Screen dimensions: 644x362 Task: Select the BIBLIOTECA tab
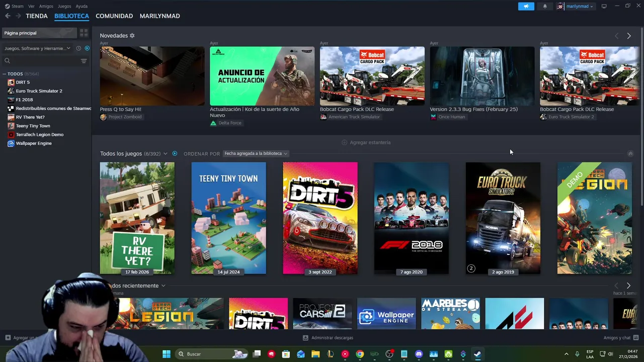coord(71,16)
